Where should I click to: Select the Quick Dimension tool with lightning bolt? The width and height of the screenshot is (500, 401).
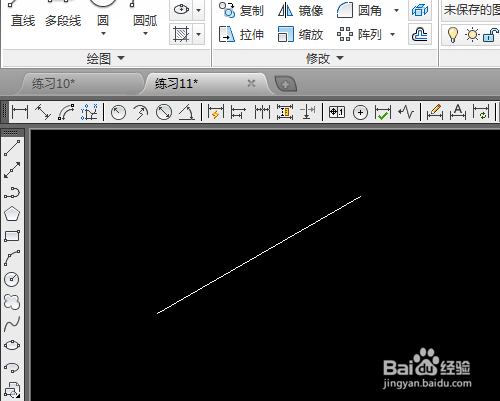[x=215, y=112]
